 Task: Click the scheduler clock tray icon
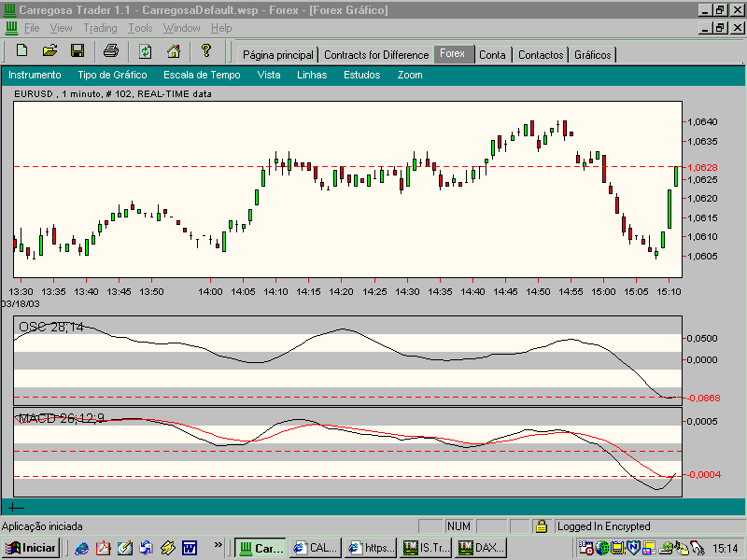point(586,548)
